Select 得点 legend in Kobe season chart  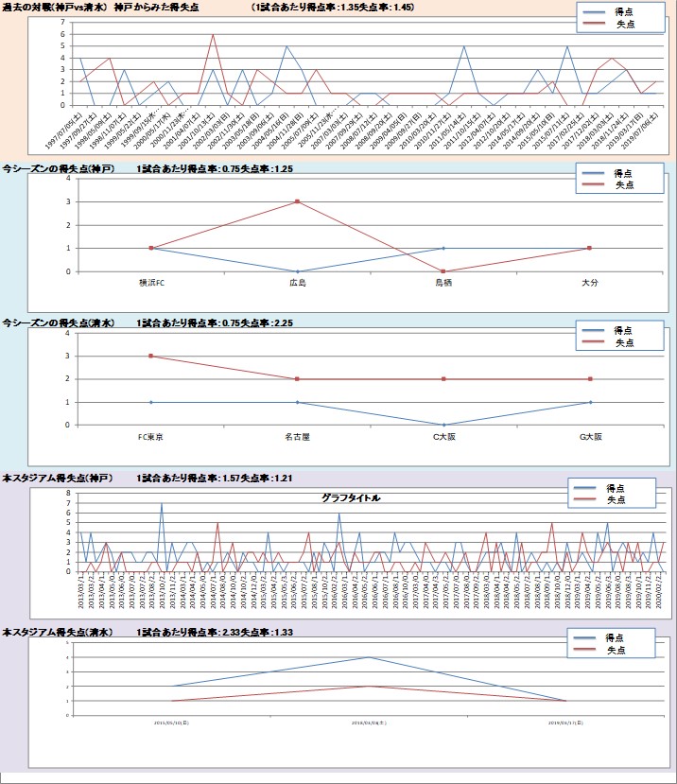[624, 172]
